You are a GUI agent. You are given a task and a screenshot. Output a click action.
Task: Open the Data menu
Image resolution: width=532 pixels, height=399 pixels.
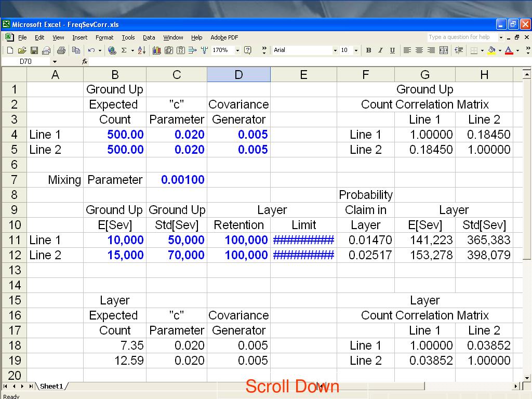pos(149,37)
